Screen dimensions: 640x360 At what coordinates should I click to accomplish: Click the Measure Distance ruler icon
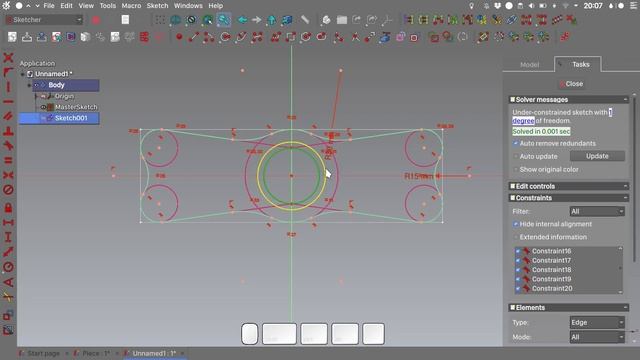pos(304,20)
